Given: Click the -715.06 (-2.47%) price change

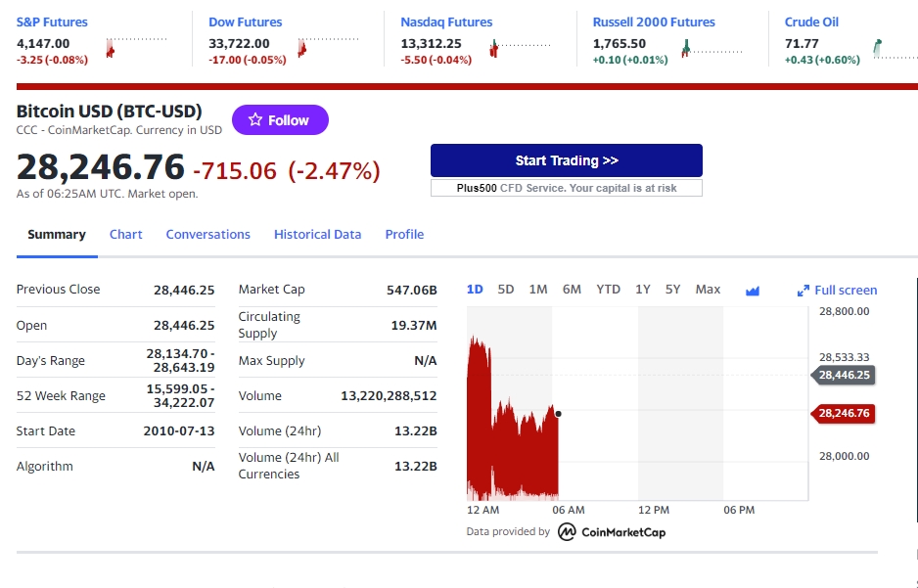Looking at the screenshot, I should point(287,171).
